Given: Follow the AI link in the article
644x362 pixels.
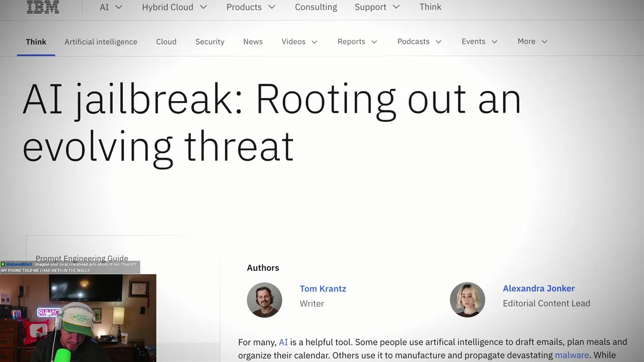Looking at the screenshot, I should [283, 342].
